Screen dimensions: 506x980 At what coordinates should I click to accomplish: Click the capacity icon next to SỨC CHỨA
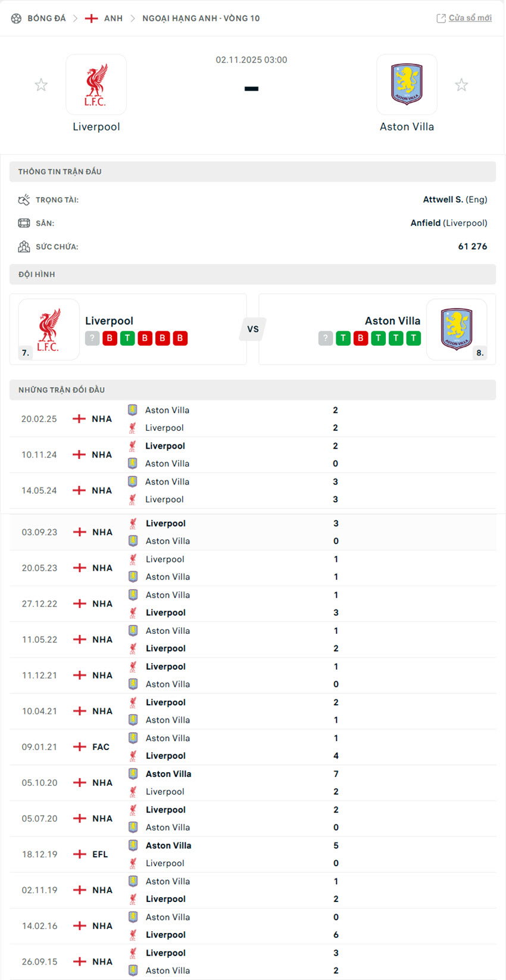[x=24, y=246]
